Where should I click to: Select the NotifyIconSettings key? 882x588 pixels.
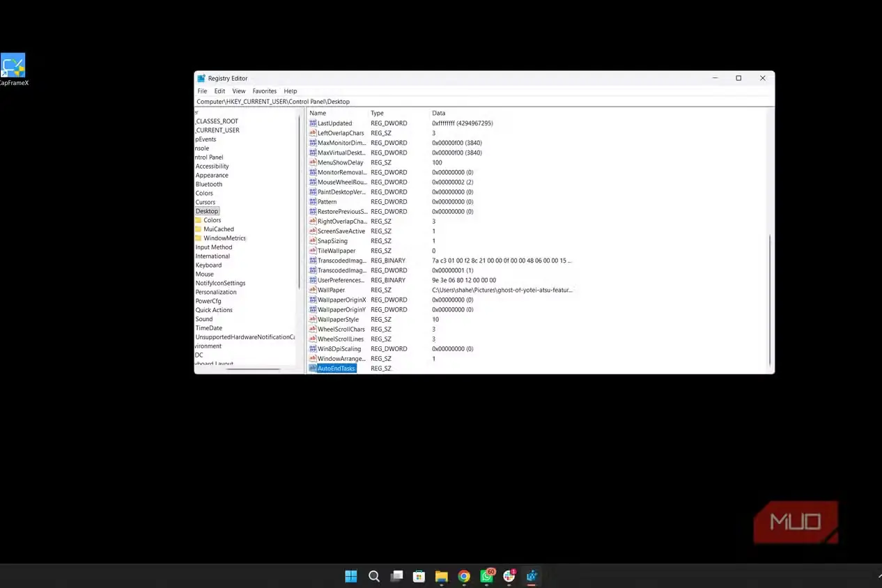(x=220, y=284)
